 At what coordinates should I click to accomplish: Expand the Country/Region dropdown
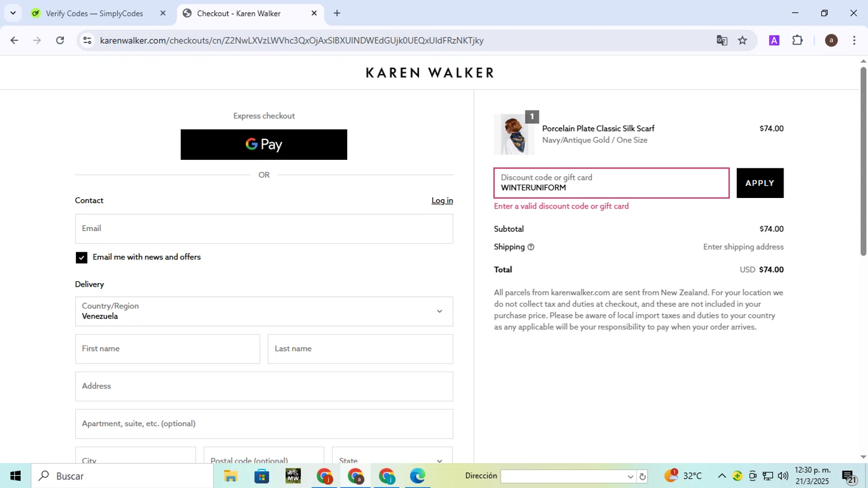click(264, 311)
